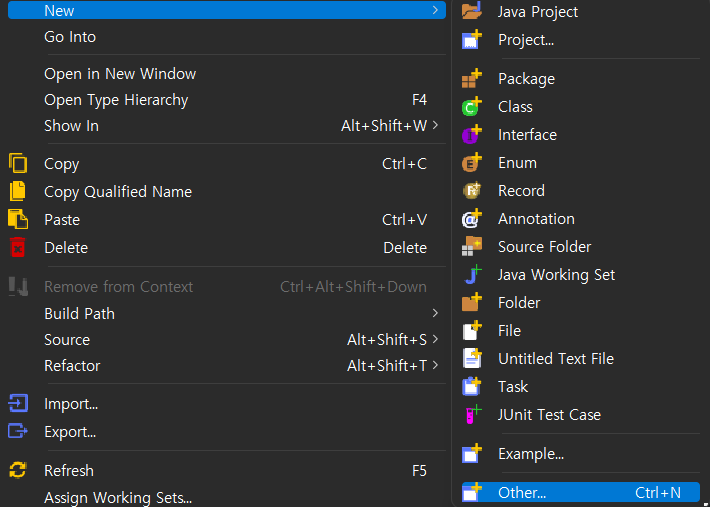Click the Folder icon in New submenu
Viewport: 710px width, 507px height.
(471, 302)
